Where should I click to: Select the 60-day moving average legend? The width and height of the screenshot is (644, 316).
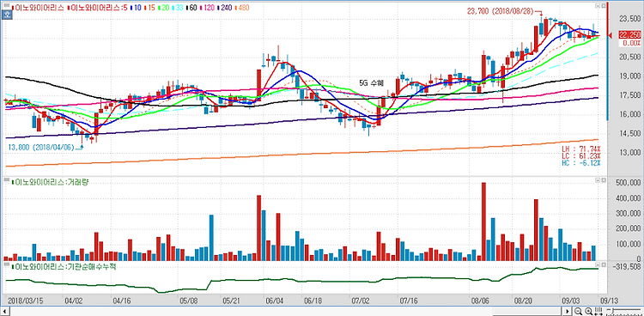click(191, 8)
